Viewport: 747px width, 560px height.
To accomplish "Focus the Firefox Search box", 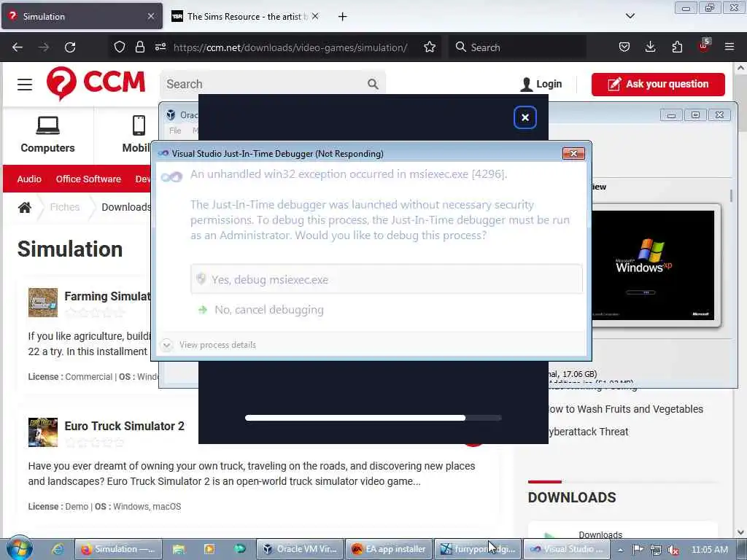I will click(x=517, y=47).
